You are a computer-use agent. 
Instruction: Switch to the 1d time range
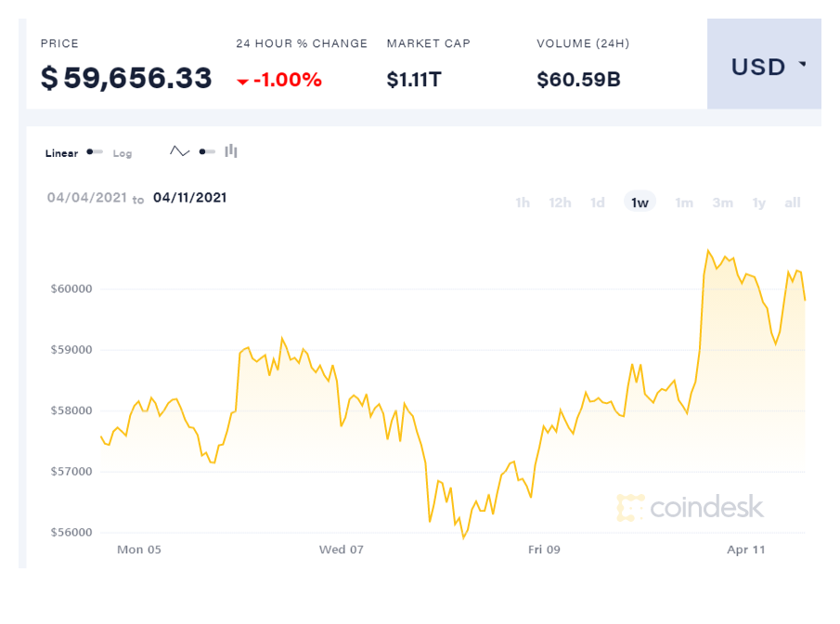pyautogui.click(x=598, y=202)
